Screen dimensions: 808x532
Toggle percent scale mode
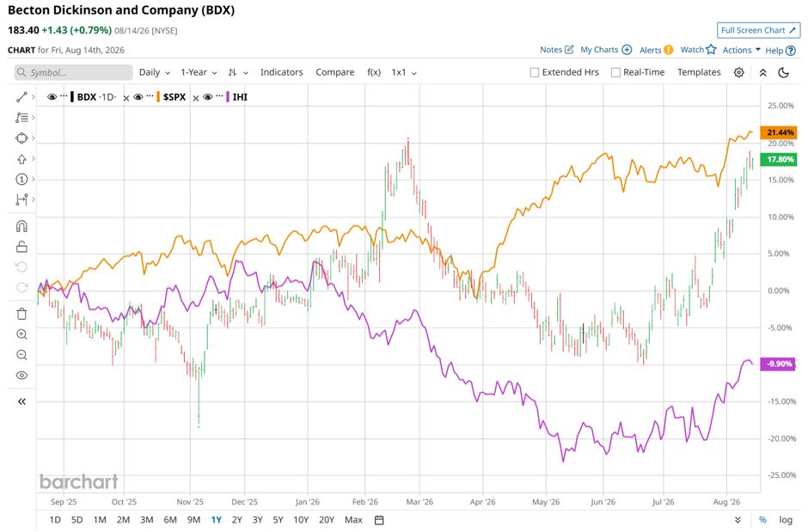[762, 520]
